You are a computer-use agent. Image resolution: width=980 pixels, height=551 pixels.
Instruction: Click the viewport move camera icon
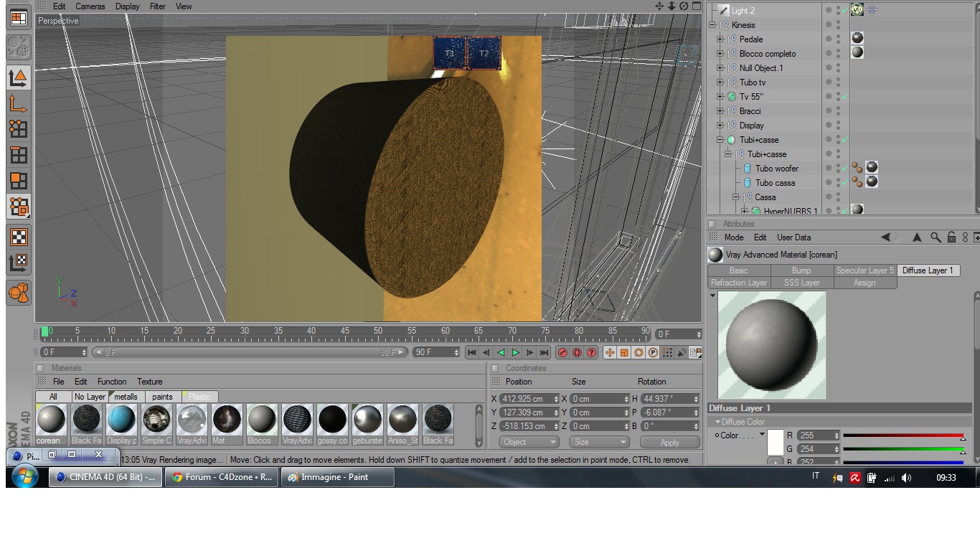(x=659, y=6)
